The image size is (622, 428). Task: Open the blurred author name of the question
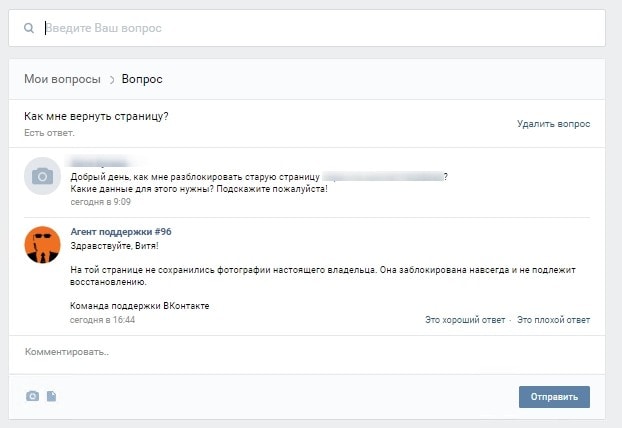tap(102, 162)
